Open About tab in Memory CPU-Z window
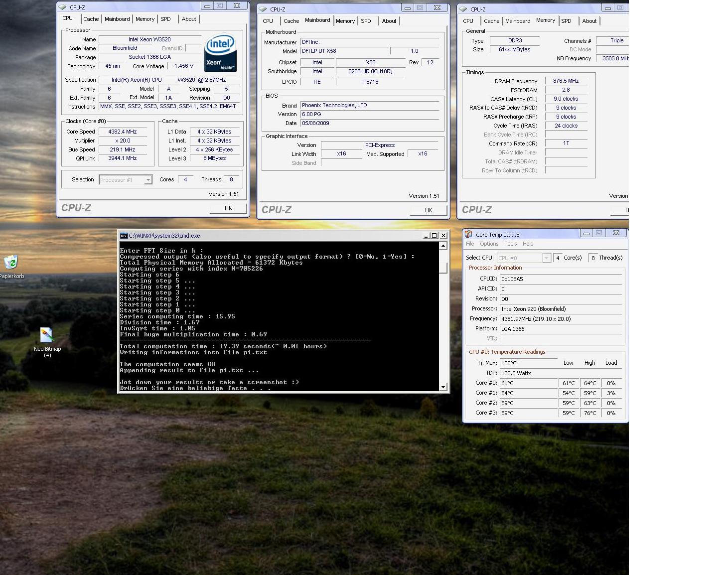The image size is (728, 575). click(x=589, y=21)
